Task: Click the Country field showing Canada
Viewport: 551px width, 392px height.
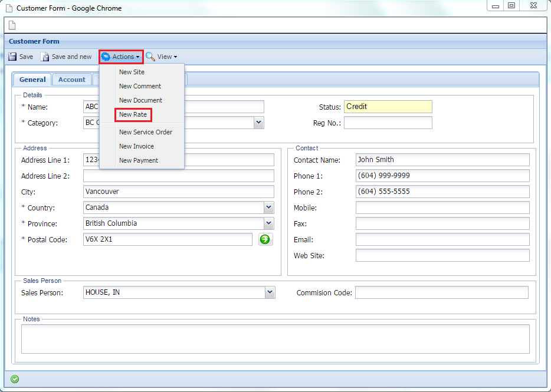Action: click(173, 207)
